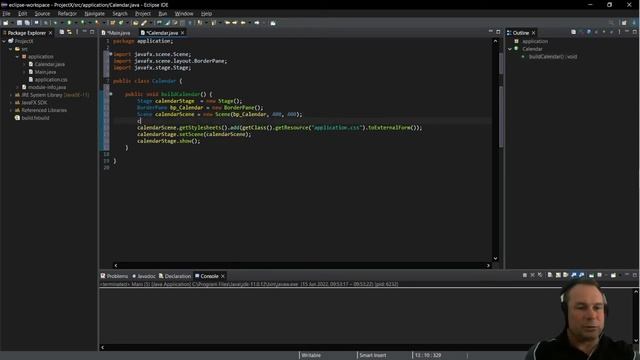Toggle Sort in Outline view toolbar
This screenshot has width=640, height=360.
click(580, 32)
